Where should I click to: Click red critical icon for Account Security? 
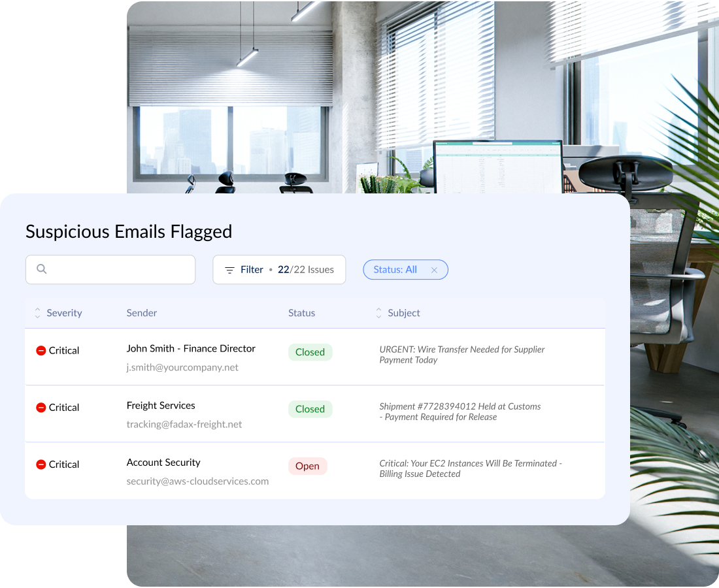(x=41, y=465)
